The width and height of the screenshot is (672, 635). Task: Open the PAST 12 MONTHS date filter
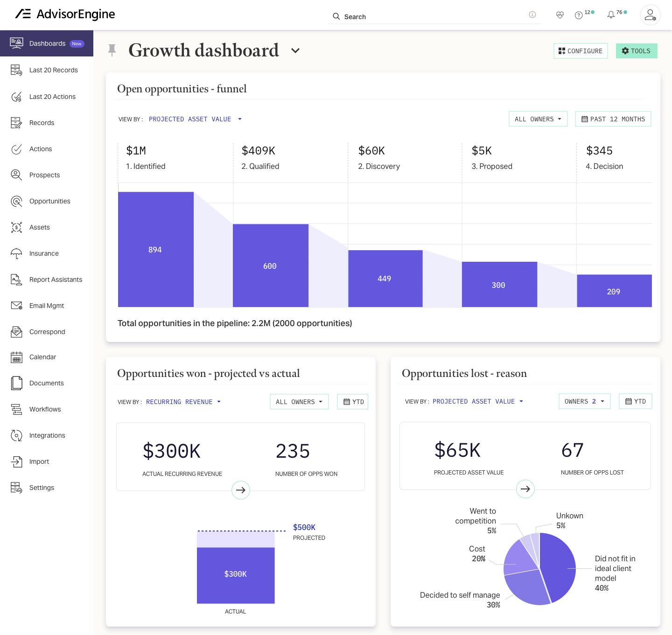pyautogui.click(x=613, y=119)
